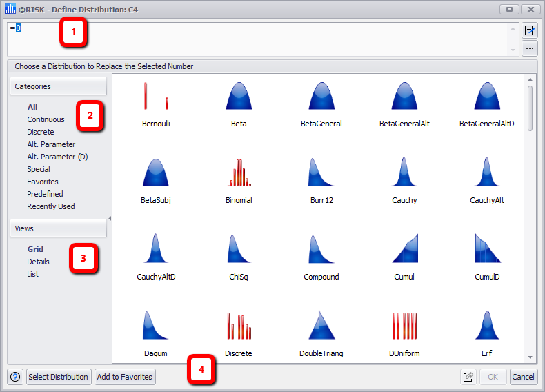This screenshot has height=392, width=545.
Task: Click the export icon next to OK
Action: tap(468, 377)
